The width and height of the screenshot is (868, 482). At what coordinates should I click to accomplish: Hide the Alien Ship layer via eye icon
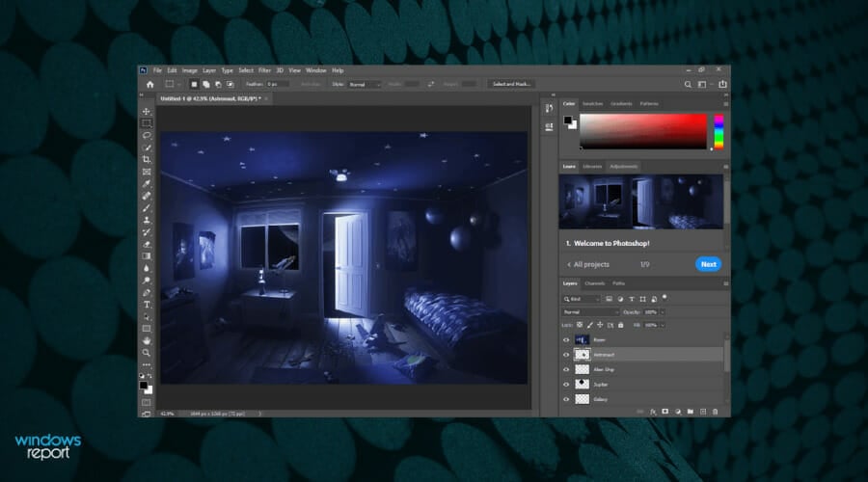[566, 369]
